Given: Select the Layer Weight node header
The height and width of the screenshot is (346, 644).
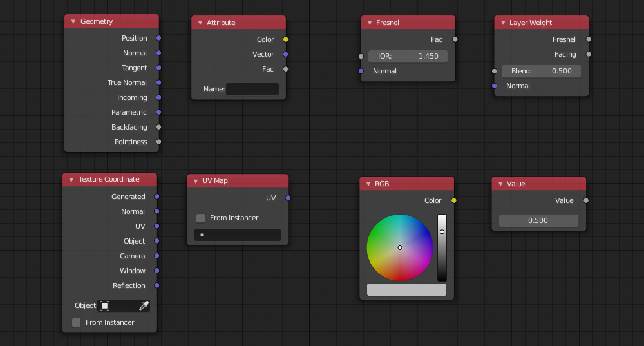Looking at the screenshot, I should coord(542,23).
